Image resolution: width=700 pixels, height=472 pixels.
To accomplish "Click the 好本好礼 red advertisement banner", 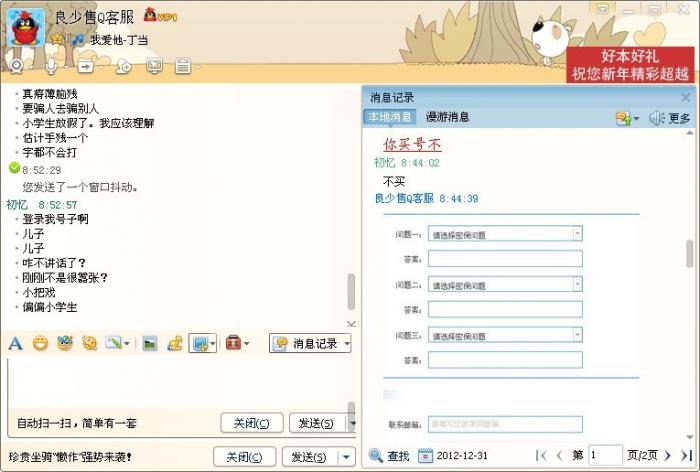I will click(630, 65).
